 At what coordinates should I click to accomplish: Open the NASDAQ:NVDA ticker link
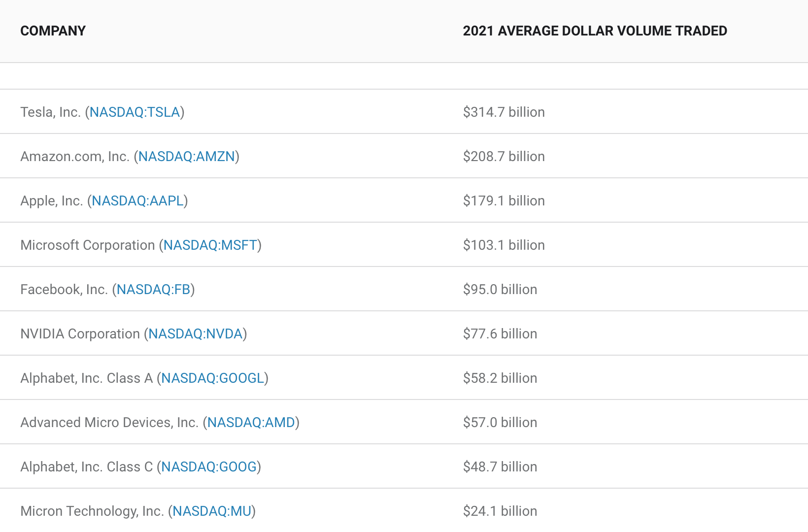(196, 334)
